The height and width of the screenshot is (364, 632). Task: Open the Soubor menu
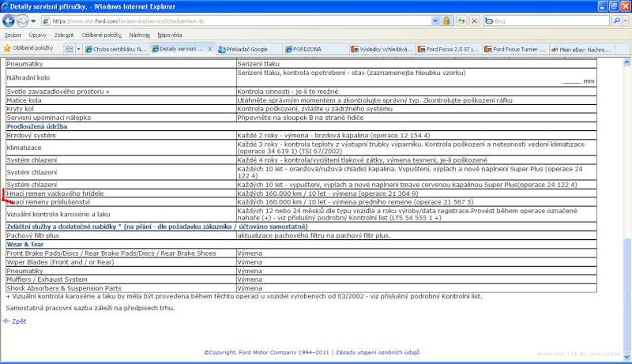pos(14,35)
